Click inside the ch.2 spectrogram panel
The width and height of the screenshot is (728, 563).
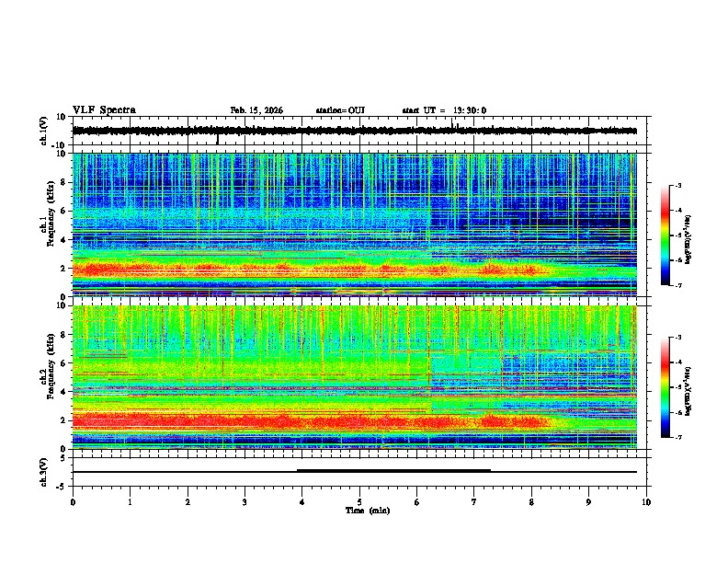[355, 377]
